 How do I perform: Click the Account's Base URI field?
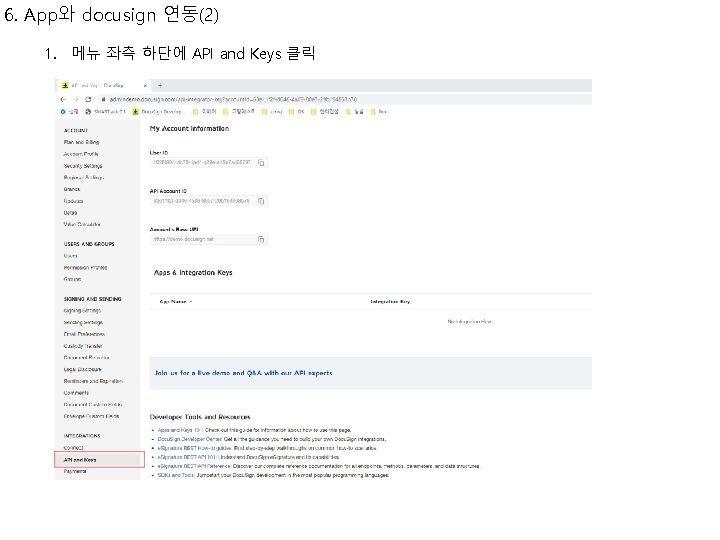click(x=208, y=239)
